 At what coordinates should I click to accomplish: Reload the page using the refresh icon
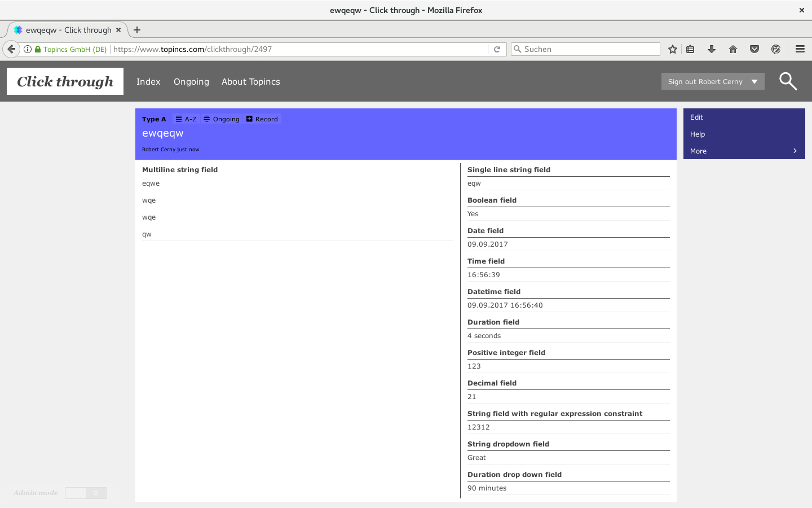(x=497, y=49)
